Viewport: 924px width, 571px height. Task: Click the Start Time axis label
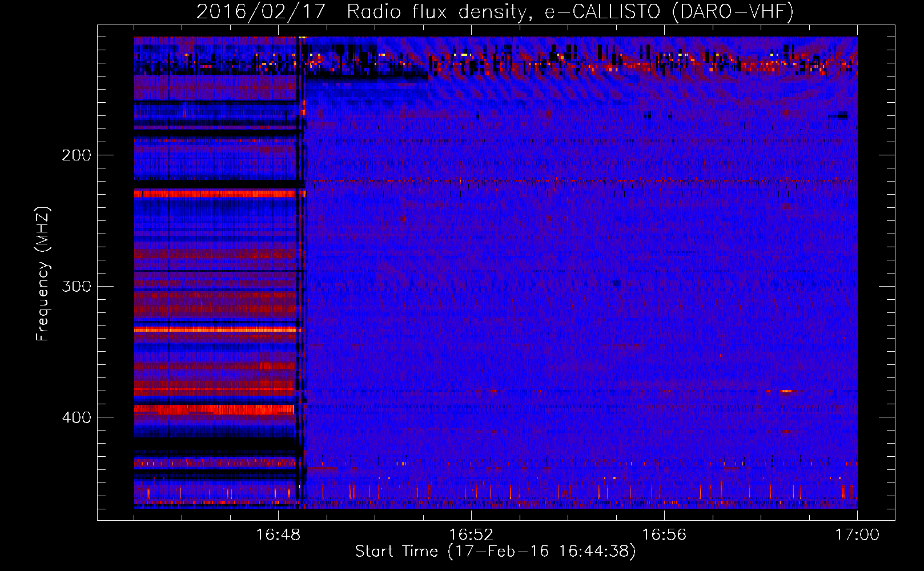[495, 552]
